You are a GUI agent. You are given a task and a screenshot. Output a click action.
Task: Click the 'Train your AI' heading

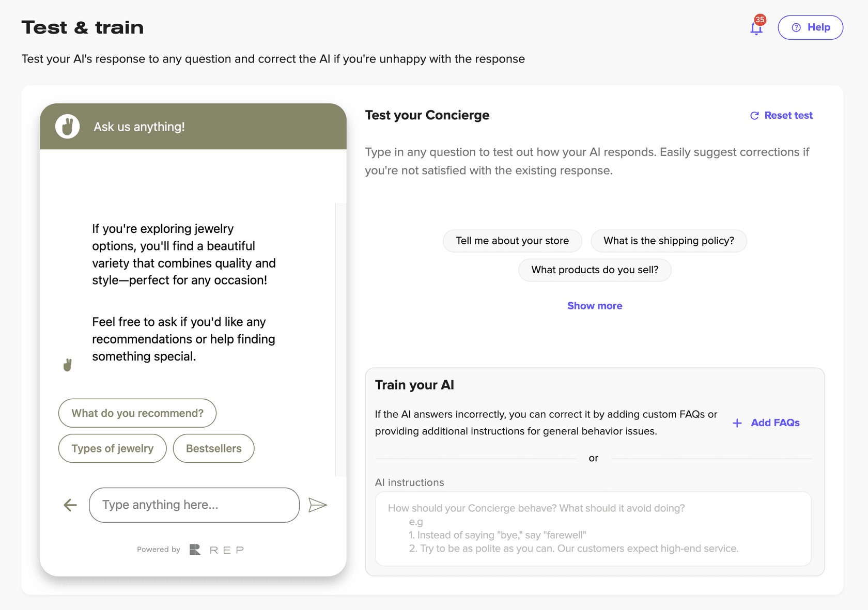pyautogui.click(x=414, y=385)
